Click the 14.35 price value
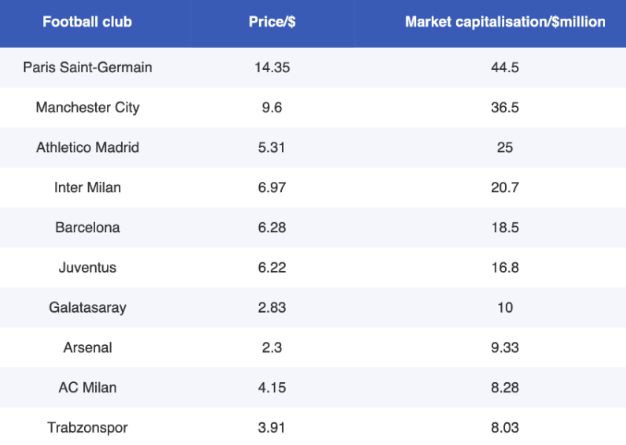This screenshot has width=626, height=445. [x=270, y=67]
